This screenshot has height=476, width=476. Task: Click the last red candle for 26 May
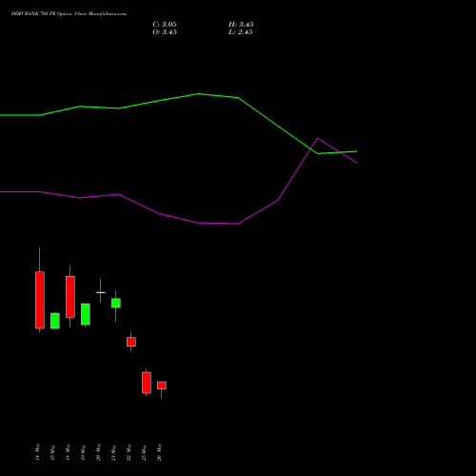click(x=162, y=386)
